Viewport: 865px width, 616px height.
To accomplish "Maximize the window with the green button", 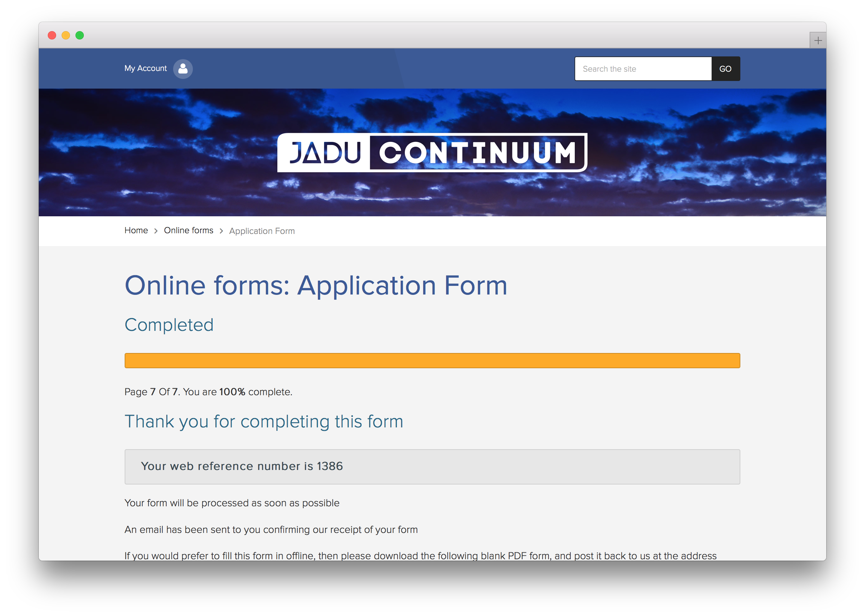I will (x=80, y=35).
